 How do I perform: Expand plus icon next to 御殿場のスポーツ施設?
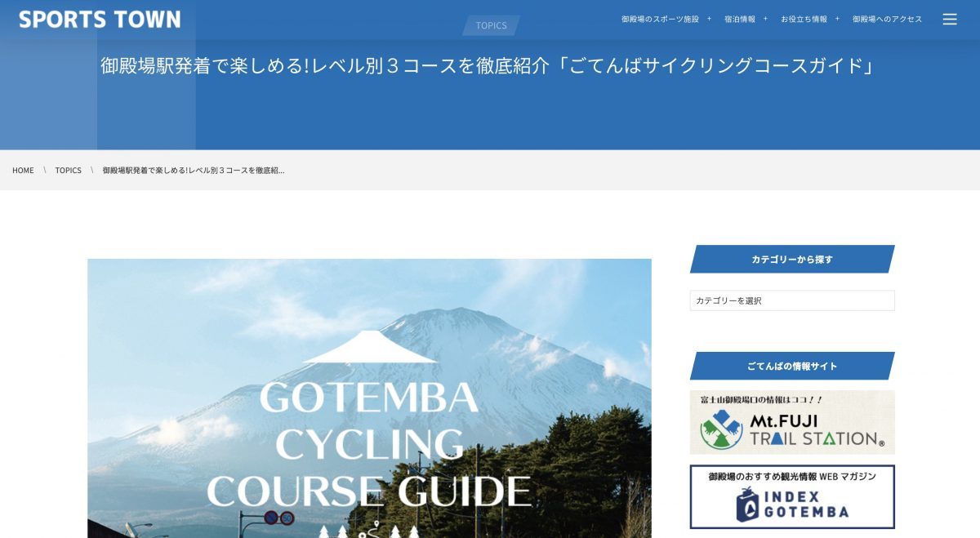click(x=709, y=19)
